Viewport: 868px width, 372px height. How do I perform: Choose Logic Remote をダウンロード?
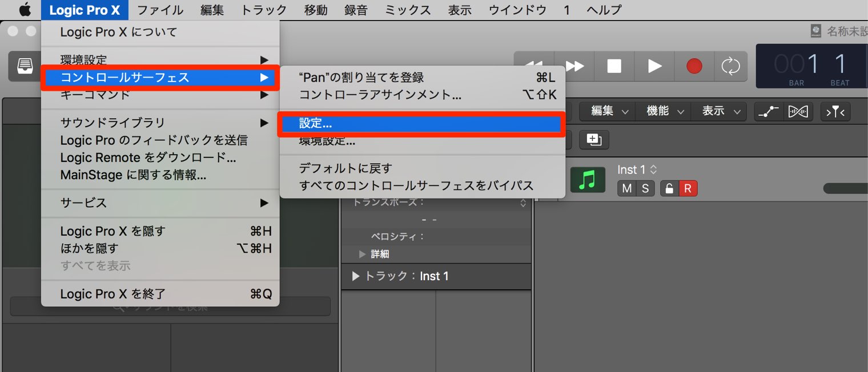pos(160,157)
